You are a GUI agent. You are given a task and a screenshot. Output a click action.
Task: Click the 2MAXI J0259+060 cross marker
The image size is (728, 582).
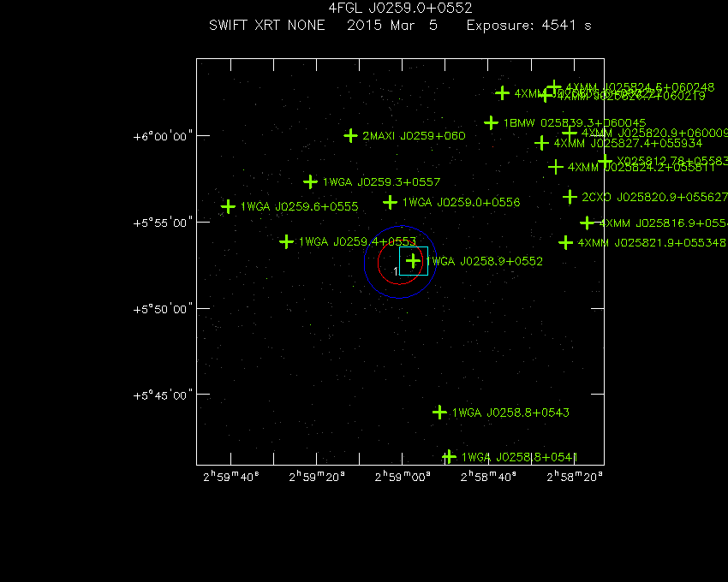coord(350,136)
